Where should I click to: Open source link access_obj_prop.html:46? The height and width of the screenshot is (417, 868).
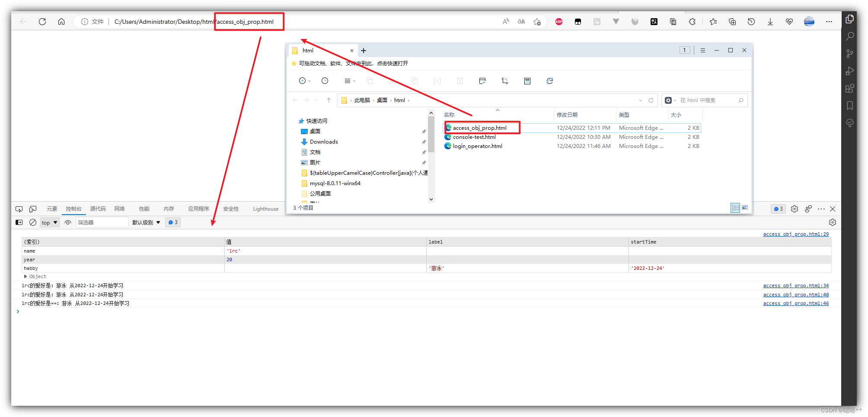[x=796, y=303]
